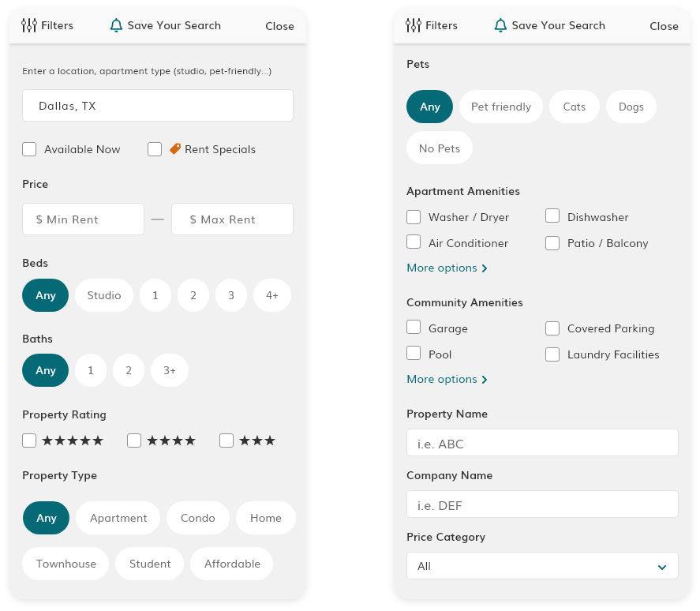Tick the Covered Parking checkbox
This screenshot has width=700, height=611.
pyautogui.click(x=552, y=328)
